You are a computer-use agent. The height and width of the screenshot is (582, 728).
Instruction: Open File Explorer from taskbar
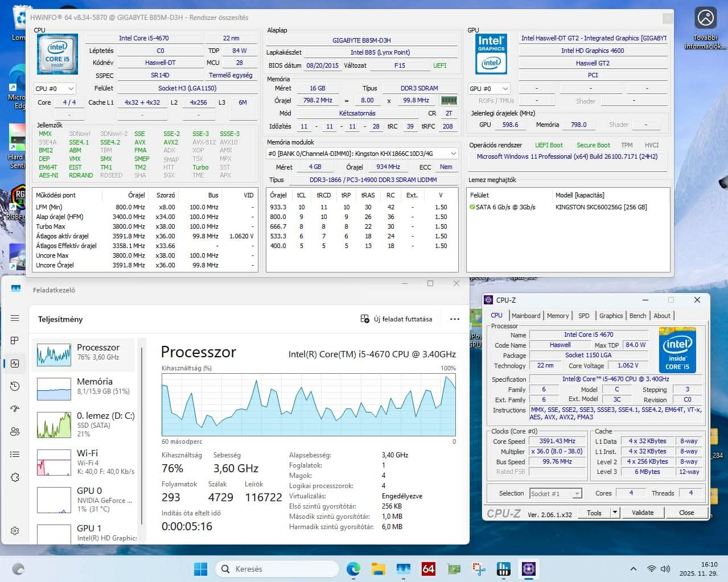379,569
